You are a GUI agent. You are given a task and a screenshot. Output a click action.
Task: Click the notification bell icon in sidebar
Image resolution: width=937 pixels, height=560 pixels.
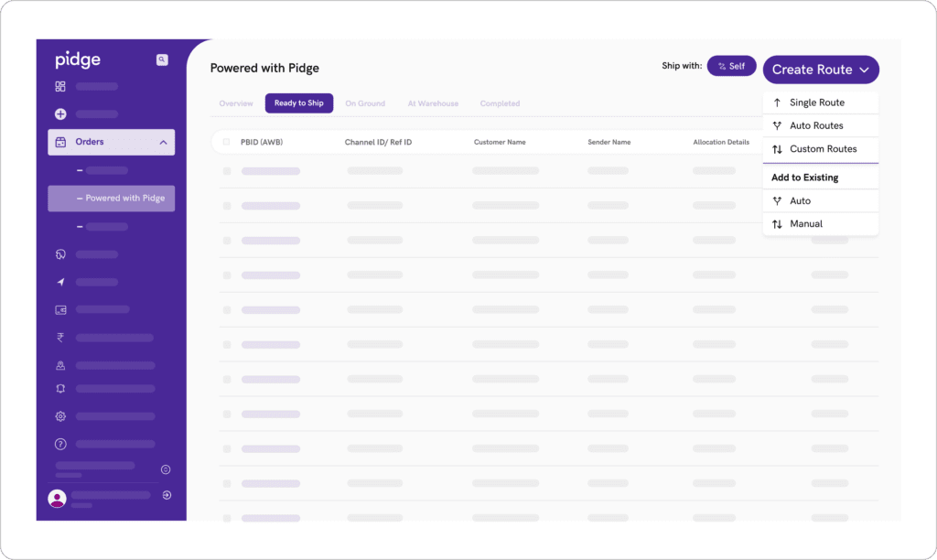(x=60, y=389)
